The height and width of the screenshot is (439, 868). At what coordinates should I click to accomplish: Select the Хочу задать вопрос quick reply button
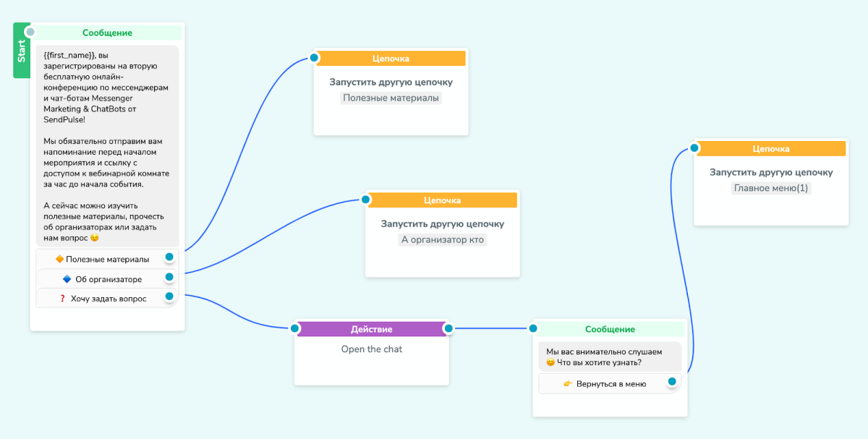click(x=102, y=298)
